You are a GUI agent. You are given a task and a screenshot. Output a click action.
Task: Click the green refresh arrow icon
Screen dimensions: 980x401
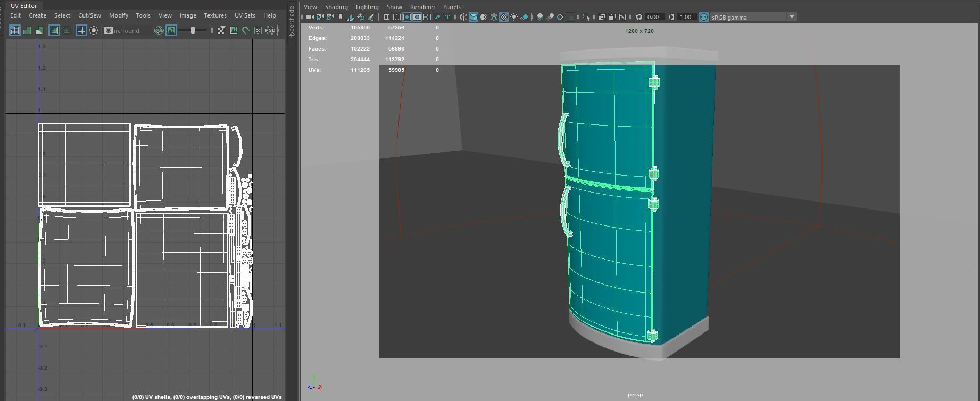tap(246, 30)
